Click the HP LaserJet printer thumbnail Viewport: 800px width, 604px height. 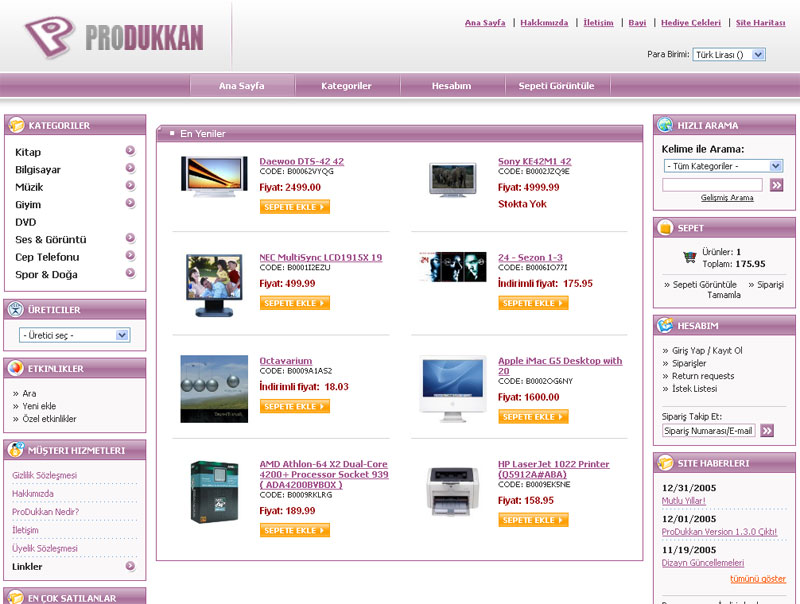tap(453, 492)
